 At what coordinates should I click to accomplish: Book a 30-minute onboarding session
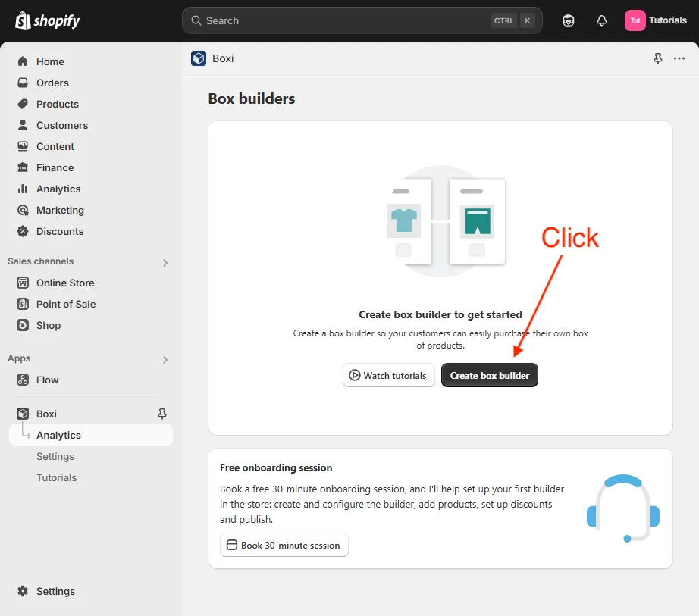[284, 545]
